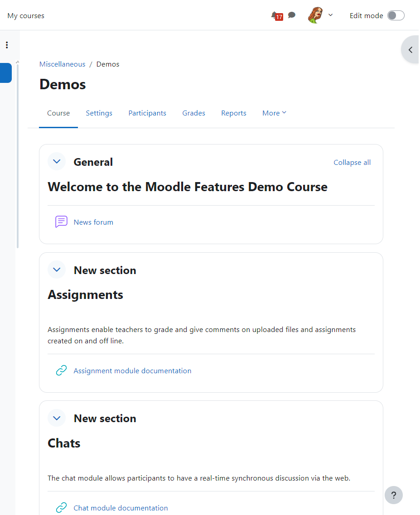Click New section title above Chats
The height and width of the screenshot is (515, 420).
point(105,419)
